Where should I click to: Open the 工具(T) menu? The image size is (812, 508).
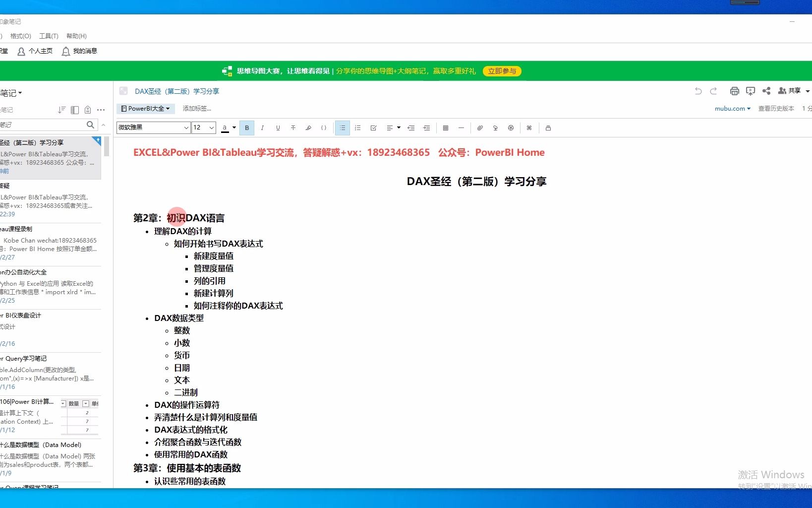pyautogui.click(x=49, y=36)
